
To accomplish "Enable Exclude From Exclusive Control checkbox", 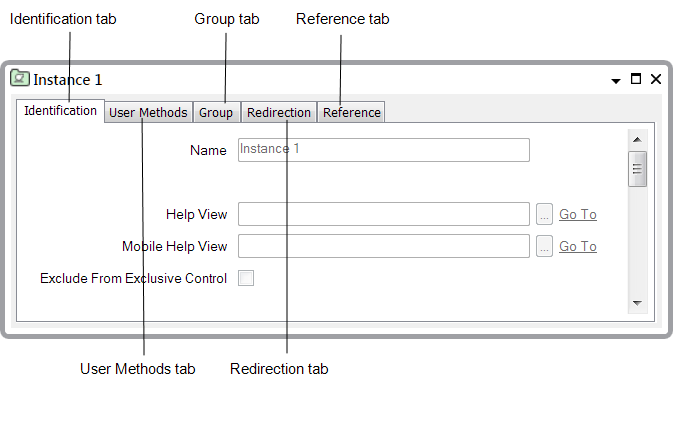I will pyautogui.click(x=246, y=278).
